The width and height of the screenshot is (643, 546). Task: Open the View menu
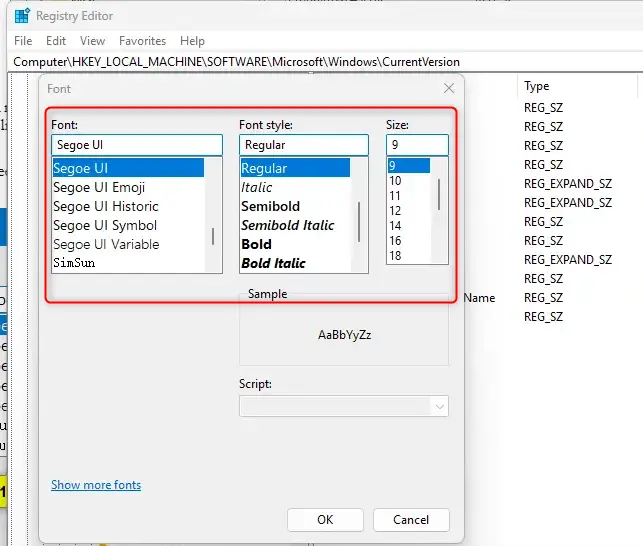[x=92, y=41]
